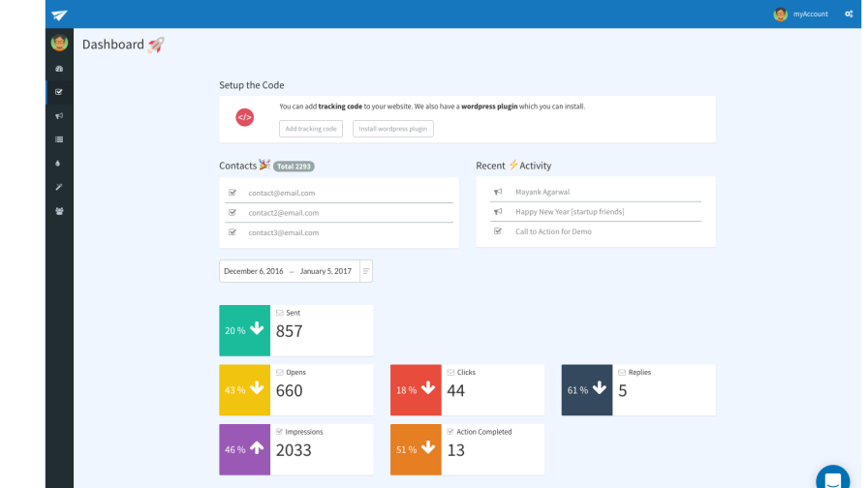Click the droplet sidebar icon

pyautogui.click(x=57, y=164)
